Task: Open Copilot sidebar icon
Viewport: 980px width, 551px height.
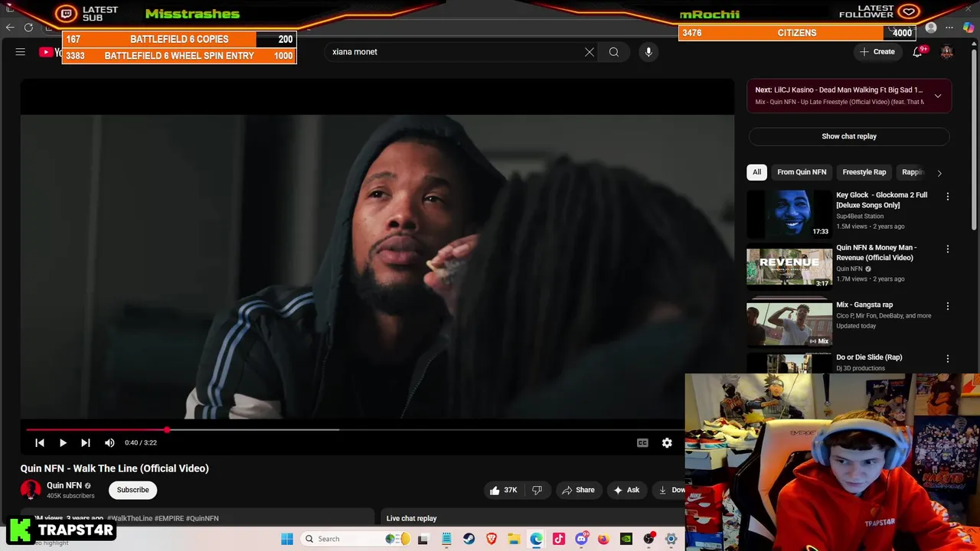Action: 969,28
